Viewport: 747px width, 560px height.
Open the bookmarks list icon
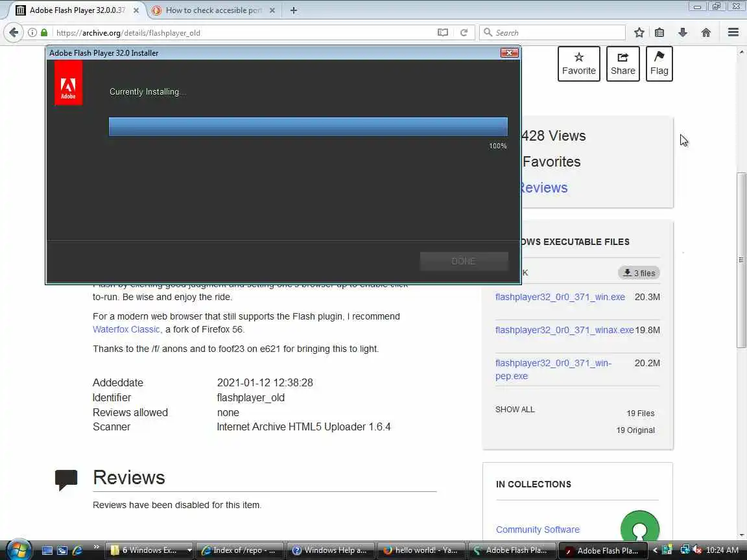659,32
